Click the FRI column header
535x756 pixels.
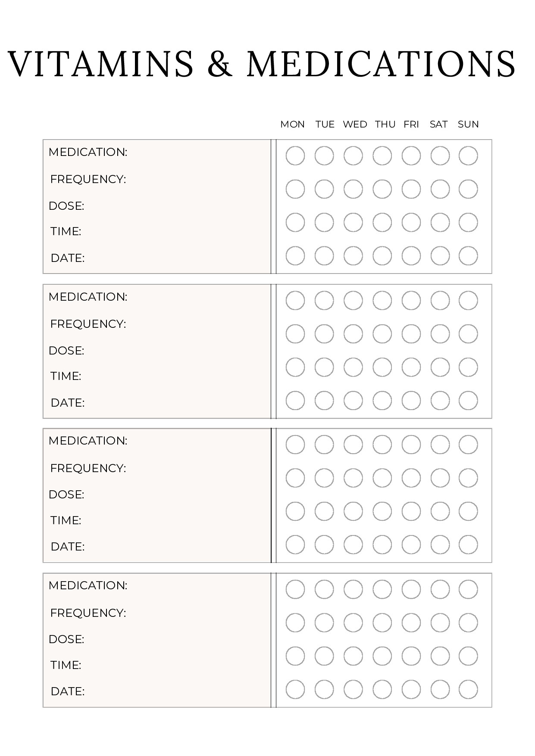point(411,124)
